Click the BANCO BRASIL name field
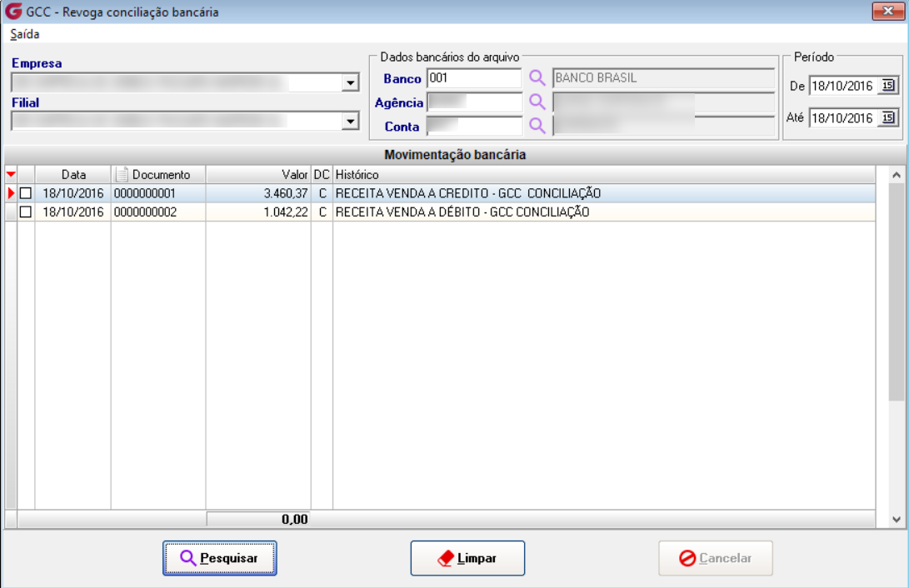Screen dimensions: 909x588 coord(664,78)
